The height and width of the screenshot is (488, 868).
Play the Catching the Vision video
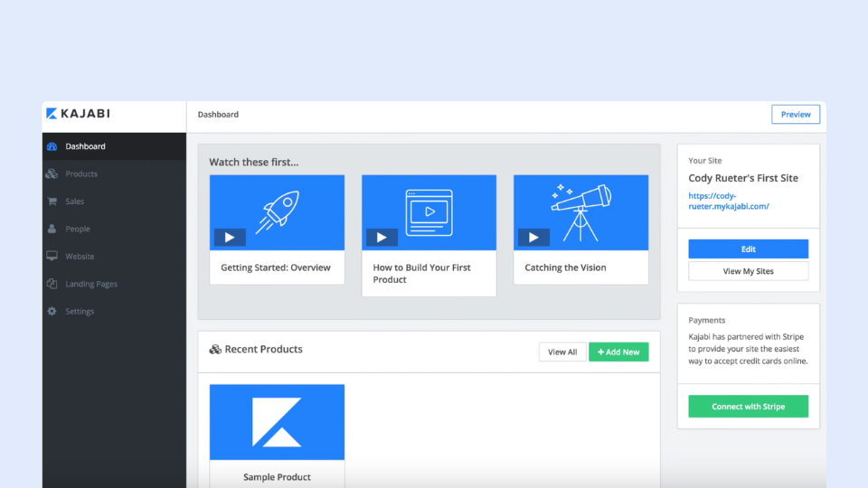click(533, 238)
